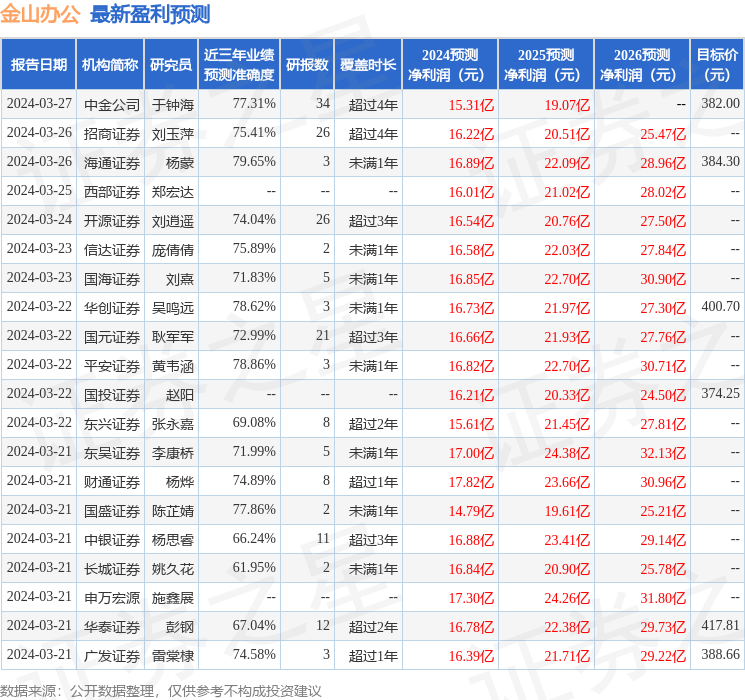Image resolution: width=745 pixels, height=700 pixels.
Task: Click analyst name 陈芷婧
Action: click(173, 511)
